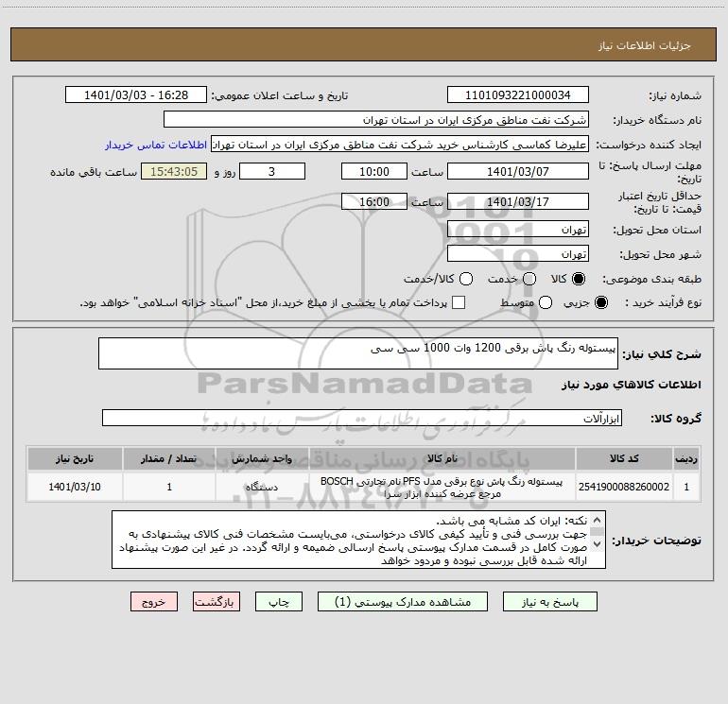
Task: Open اطلاعات تماس خریدار link
Action: tap(156, 145)
